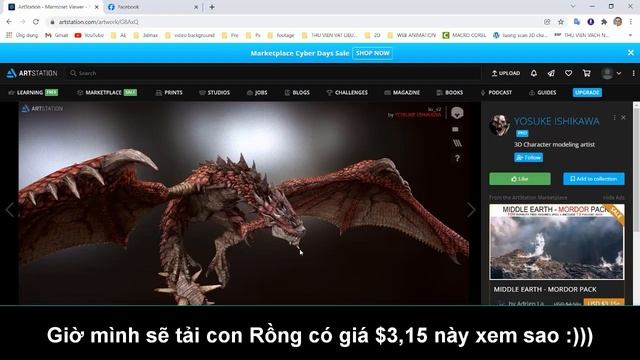Click the ArtStation logo in the header
This screenshot has width=640, height=360.
[32, 73]
